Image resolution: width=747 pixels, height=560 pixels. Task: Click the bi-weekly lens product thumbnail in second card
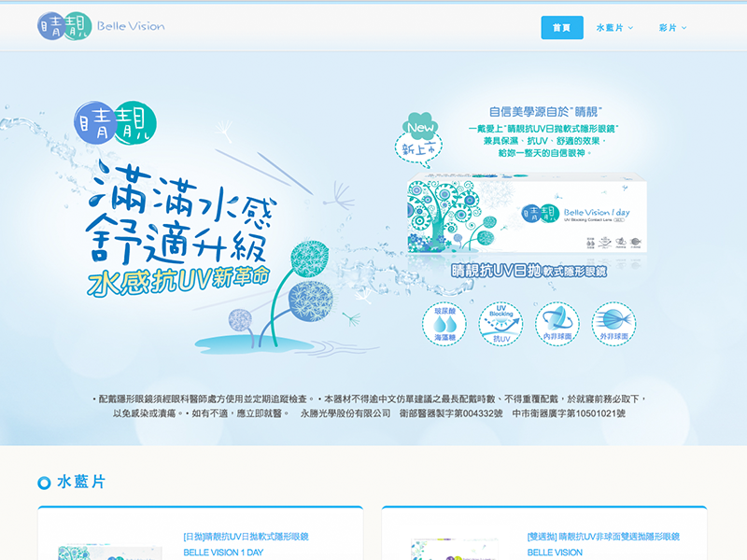[454, 550]
